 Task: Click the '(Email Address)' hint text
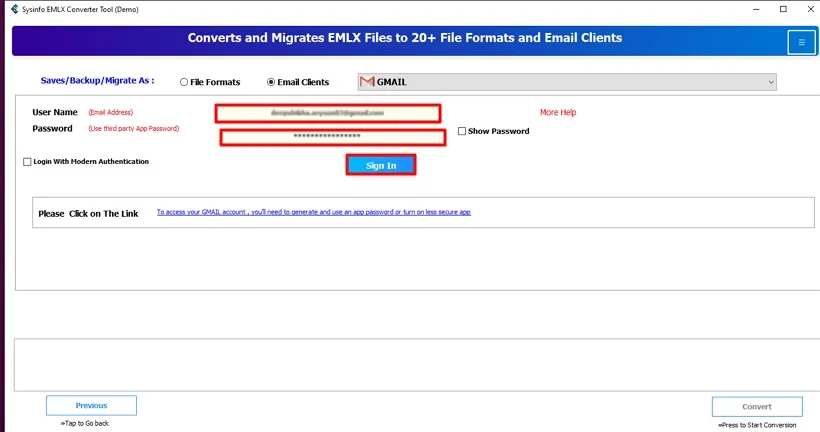(x=110, y=112)
